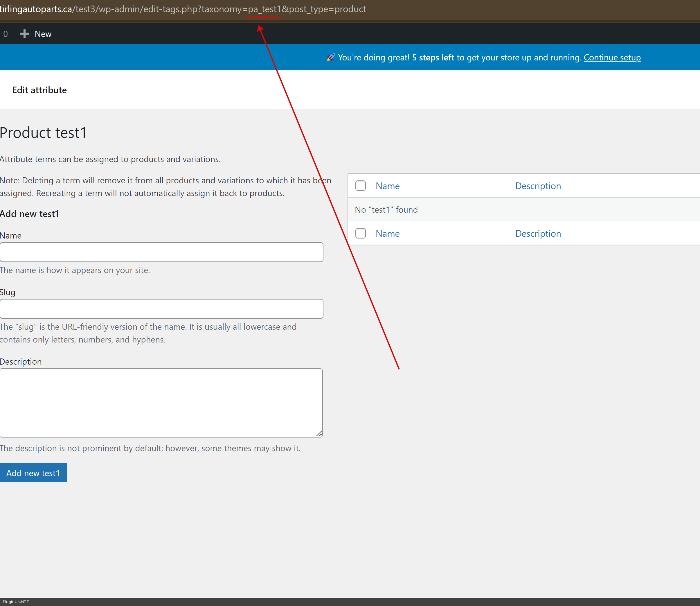Grab the Description textarea resize handle
Viewport: 700px width, 606px height.
(x=319, y=433)
